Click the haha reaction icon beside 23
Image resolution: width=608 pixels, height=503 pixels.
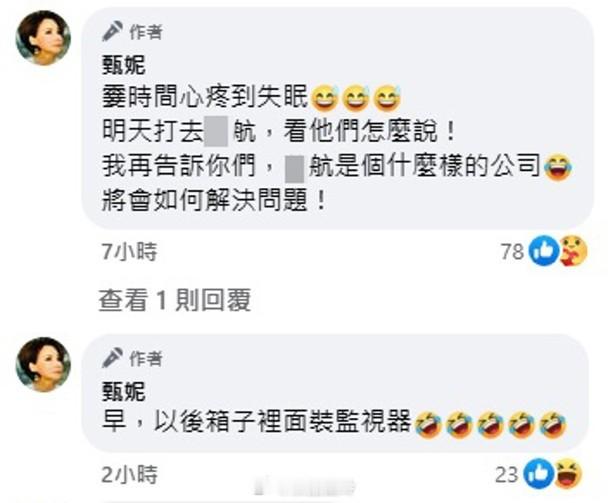[x=568, y=474]
